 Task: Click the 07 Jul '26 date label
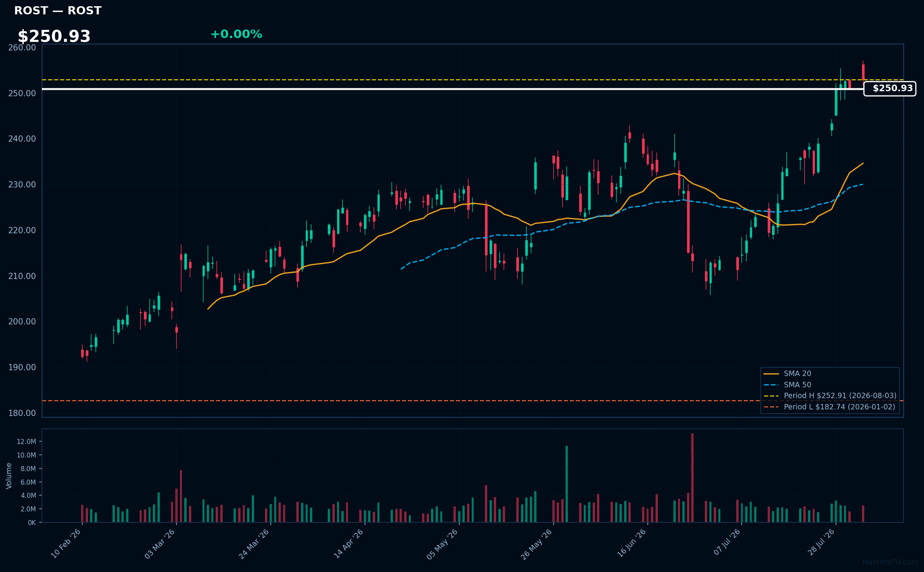(x=727, y=543)
